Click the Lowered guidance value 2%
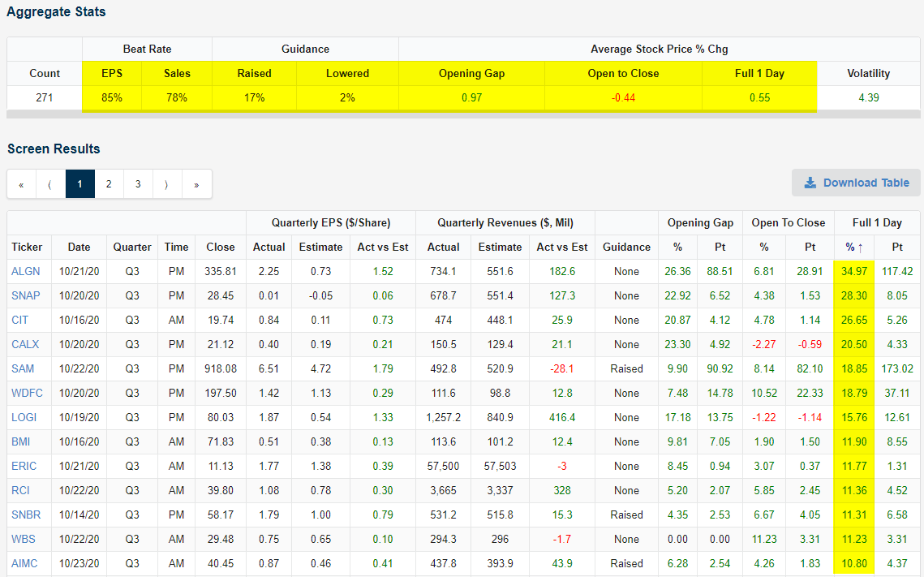 coord(347,98)
